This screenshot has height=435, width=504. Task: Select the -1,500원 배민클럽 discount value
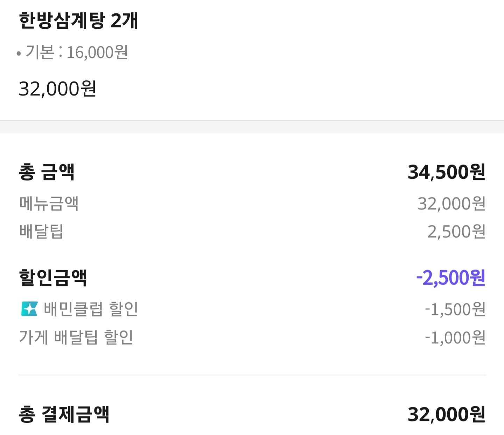[455, 309]
